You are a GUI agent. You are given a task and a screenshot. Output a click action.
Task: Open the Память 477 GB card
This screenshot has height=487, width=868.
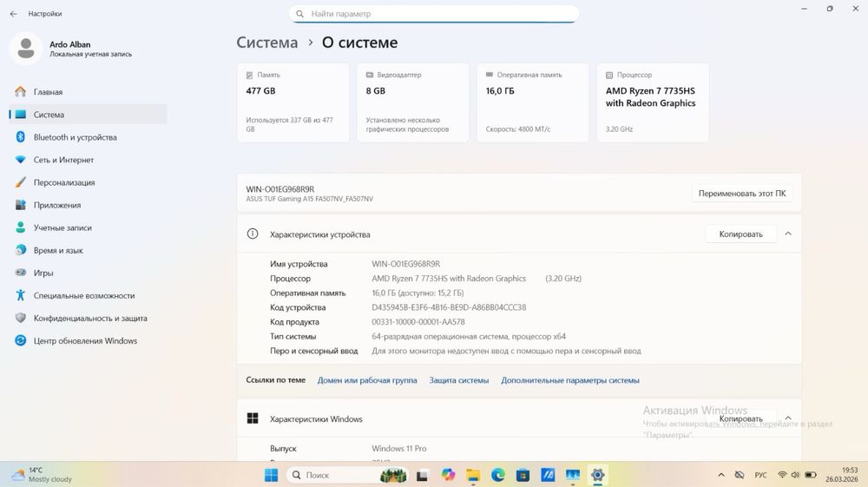pos(293,102)
